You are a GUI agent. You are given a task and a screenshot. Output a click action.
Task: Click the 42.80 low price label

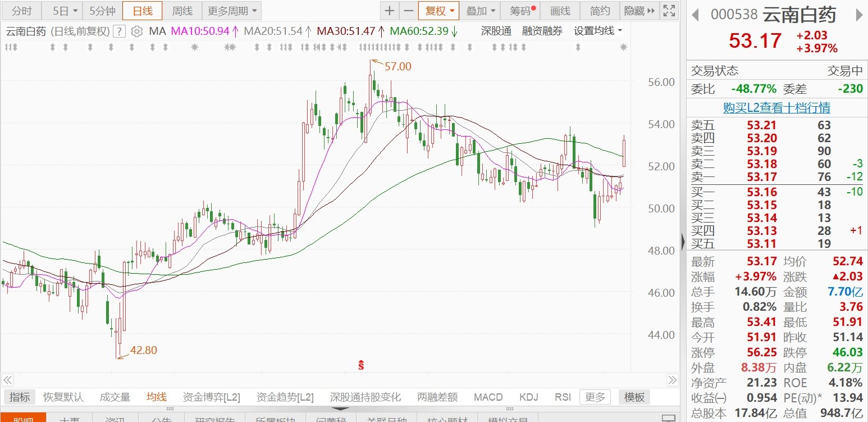point(143,350)
